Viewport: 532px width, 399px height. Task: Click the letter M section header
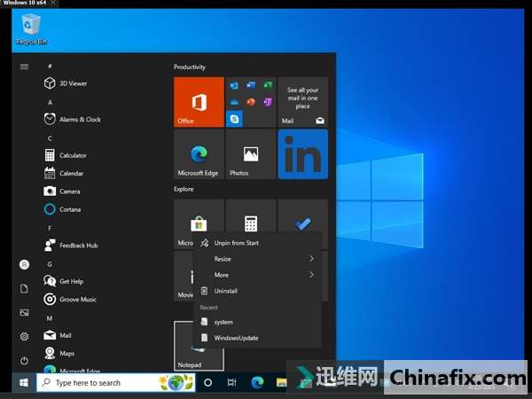50,318
